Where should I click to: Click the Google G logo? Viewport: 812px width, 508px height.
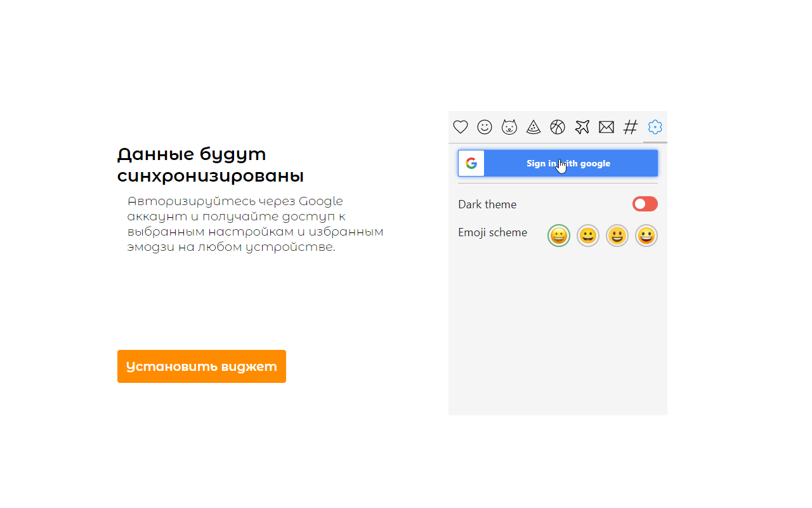[471, 163]
